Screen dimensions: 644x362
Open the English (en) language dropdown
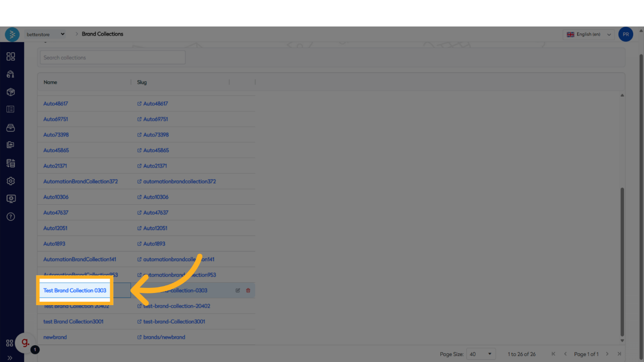(588, 35)
